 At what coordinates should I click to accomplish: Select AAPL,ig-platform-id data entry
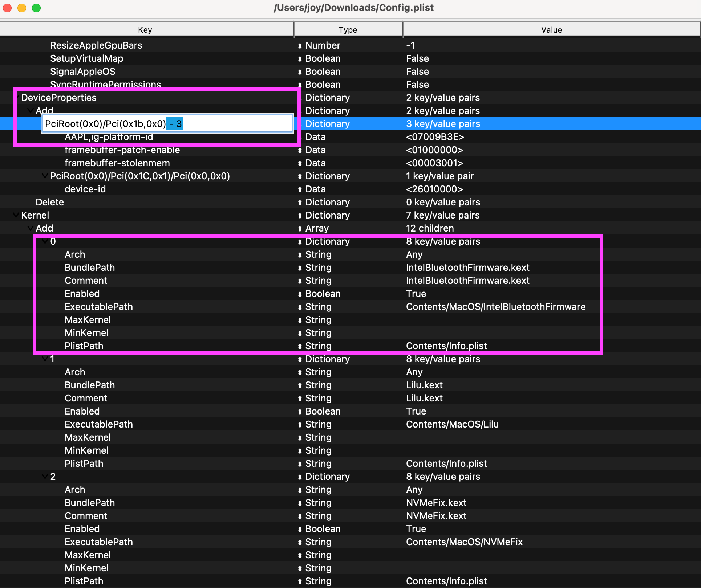click(350, 136)
